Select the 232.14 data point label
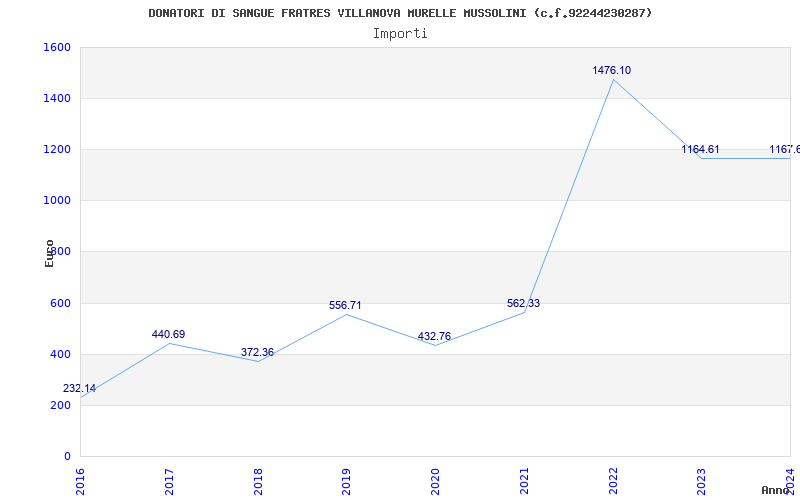The width and height of the screenshot is (800, 500). click(x=79, y=389)
